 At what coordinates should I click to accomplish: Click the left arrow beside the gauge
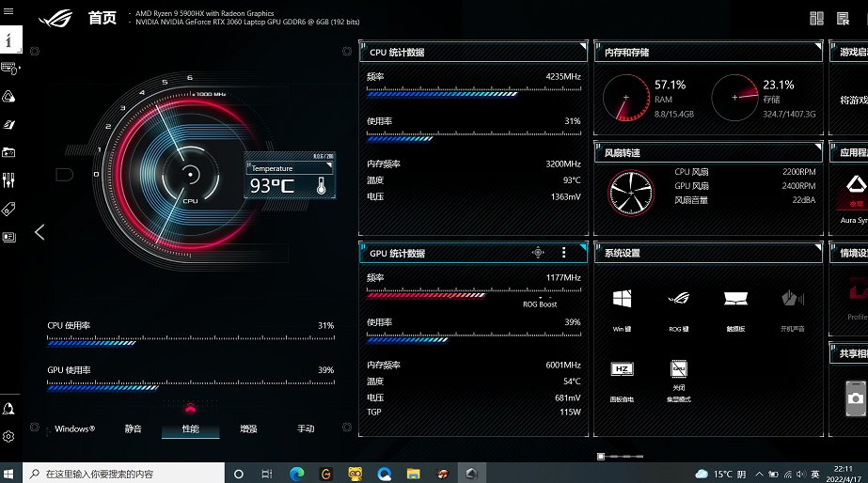pyautogui.click(x=39, y=232)
